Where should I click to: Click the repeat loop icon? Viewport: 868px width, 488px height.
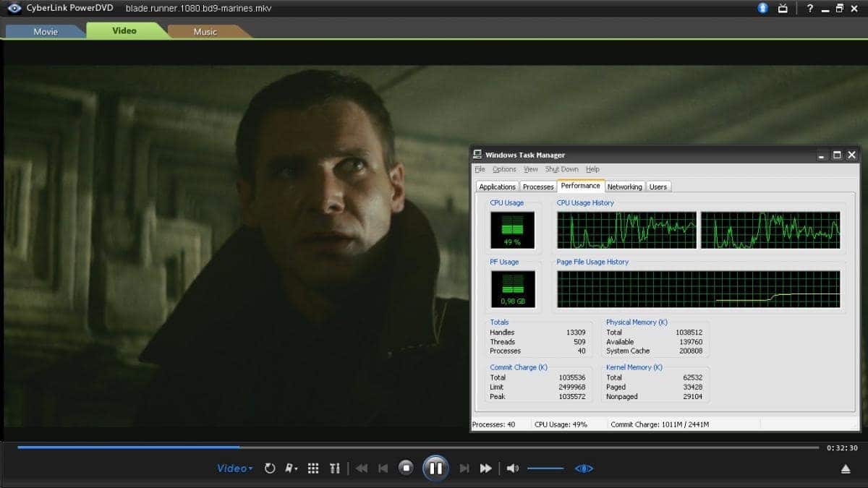[270, 468]
